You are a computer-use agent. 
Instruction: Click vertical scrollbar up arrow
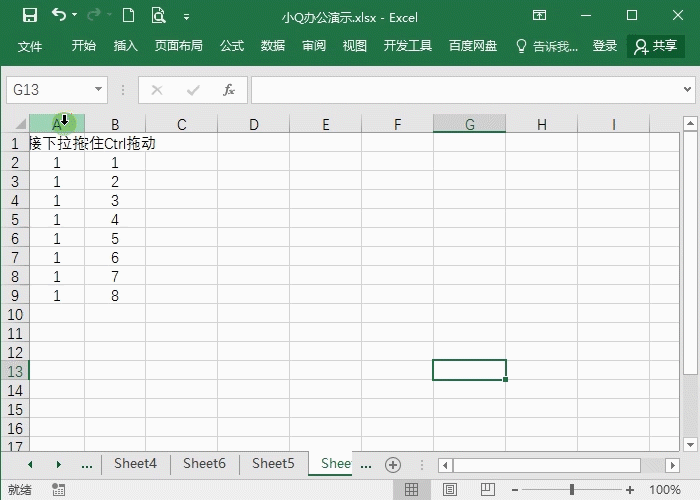[690, 123]
